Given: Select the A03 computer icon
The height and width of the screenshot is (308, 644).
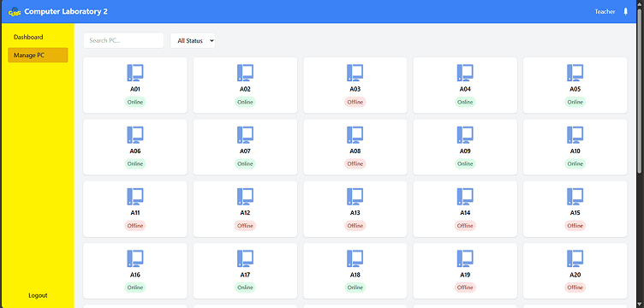Looking at the screenshot, I should [x=355, y=73].
